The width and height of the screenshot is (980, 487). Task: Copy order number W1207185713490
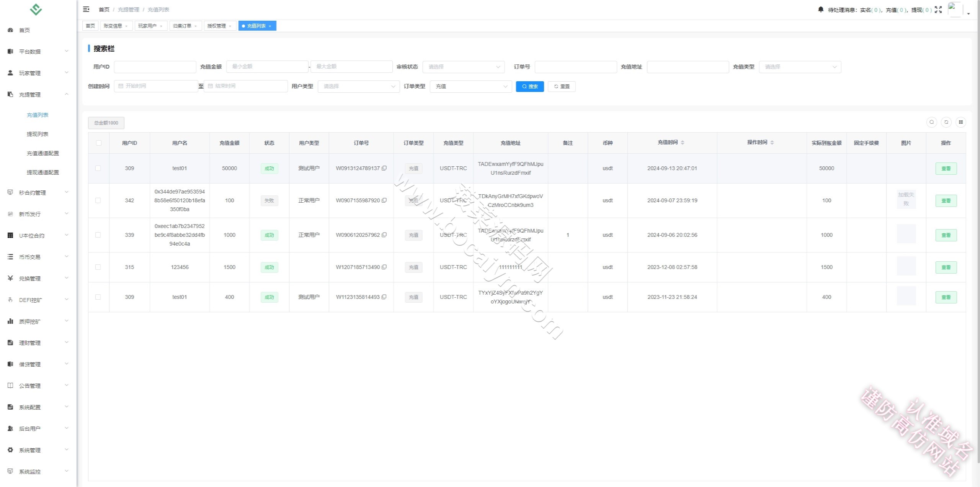(384, 267)
